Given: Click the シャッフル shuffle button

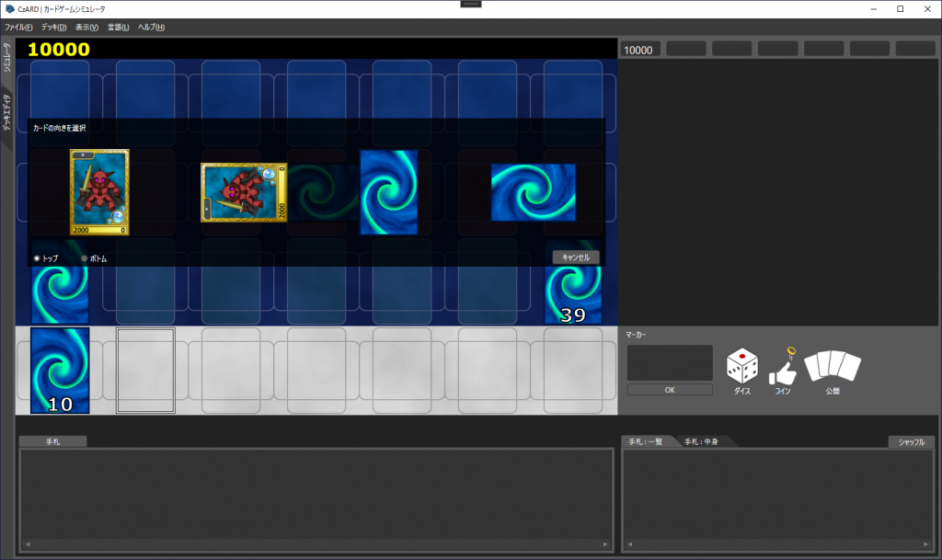Looking at the screenshot, I should (912, 441).
